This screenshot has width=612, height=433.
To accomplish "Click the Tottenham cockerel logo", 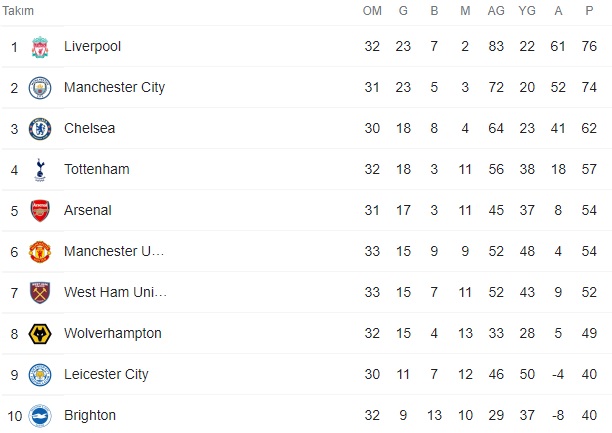I will 39,170.
